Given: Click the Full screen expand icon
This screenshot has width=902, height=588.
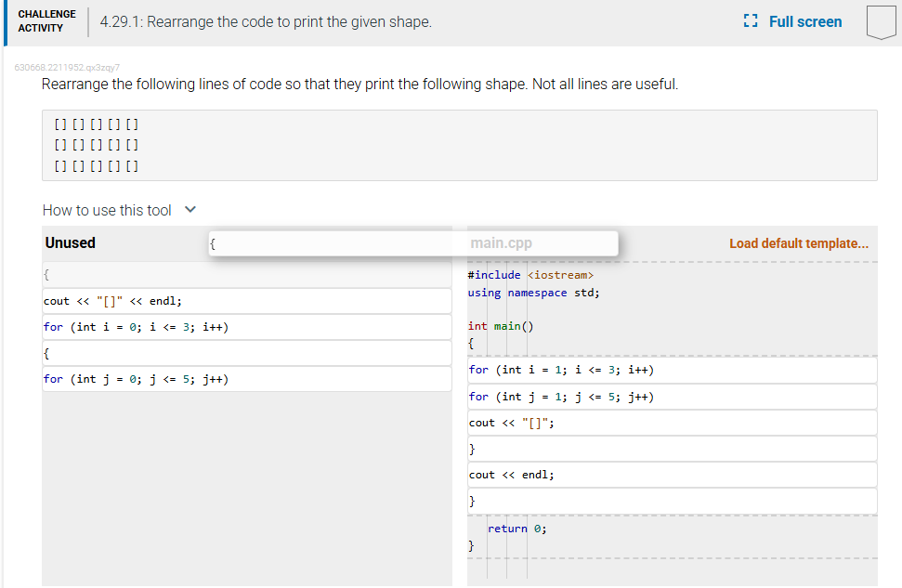Looking at the screenshot, I should tap(751, 21).
